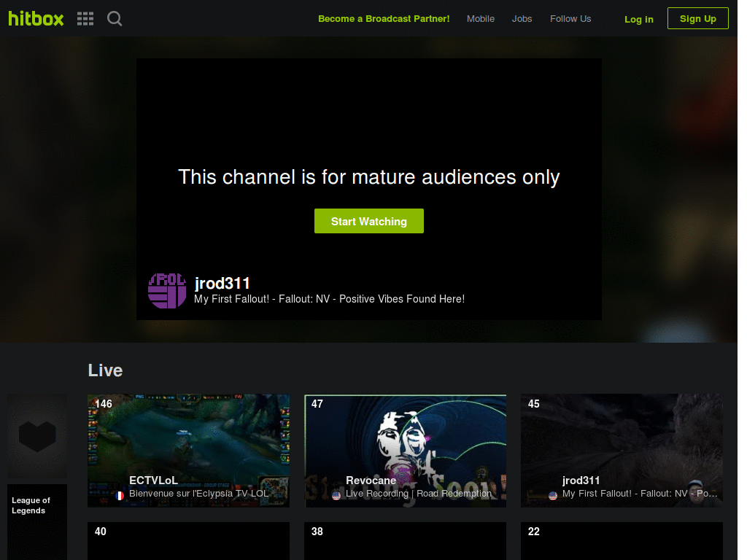Viewport: 747px width, 560px height.
Task: Click 'Bienvenue sur l'Eclypsia TV LOL' text
Action: tap(198, 494)
